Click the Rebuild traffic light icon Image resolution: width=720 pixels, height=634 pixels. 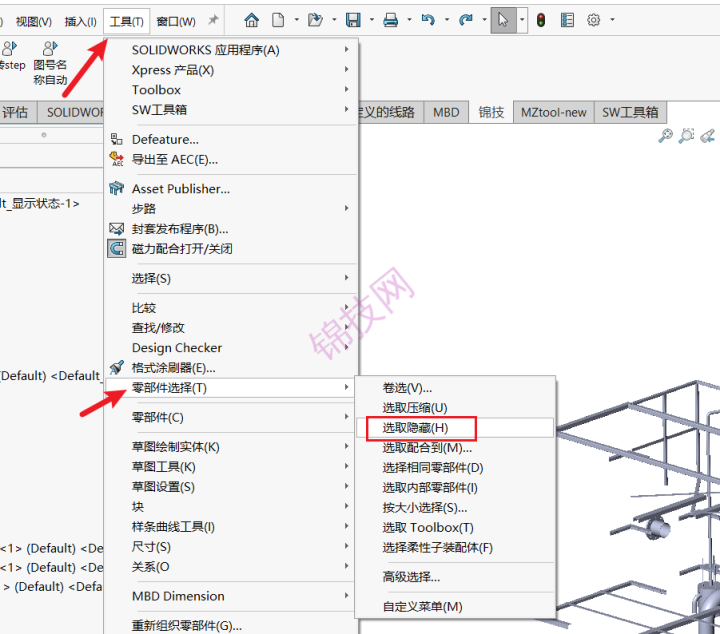point(541,20)
